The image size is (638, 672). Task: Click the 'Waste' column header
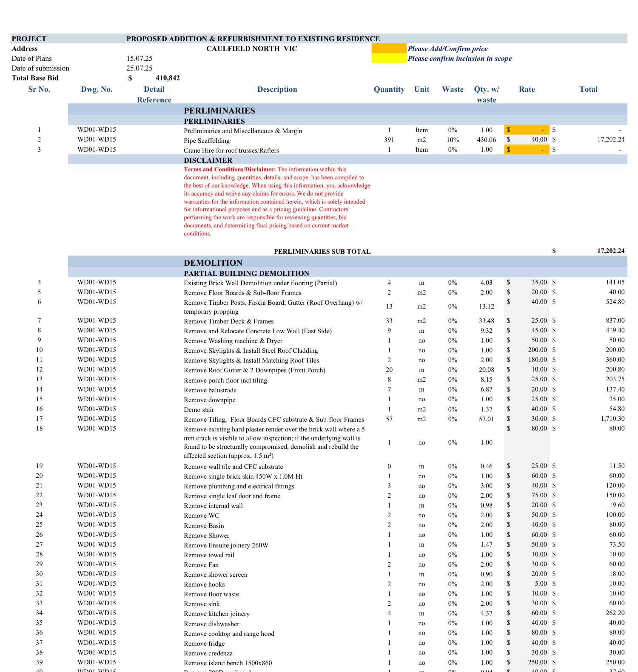click(x=453, y=89)
